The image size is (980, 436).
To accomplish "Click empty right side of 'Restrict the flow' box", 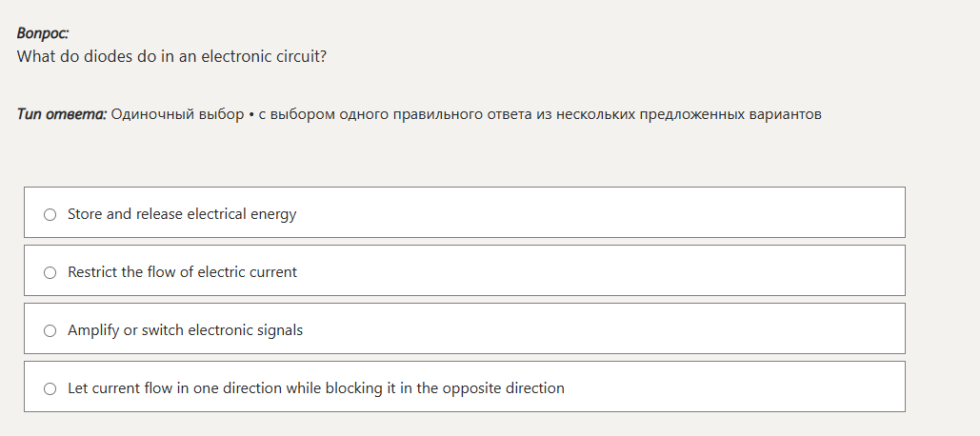I will pos(667,272).
